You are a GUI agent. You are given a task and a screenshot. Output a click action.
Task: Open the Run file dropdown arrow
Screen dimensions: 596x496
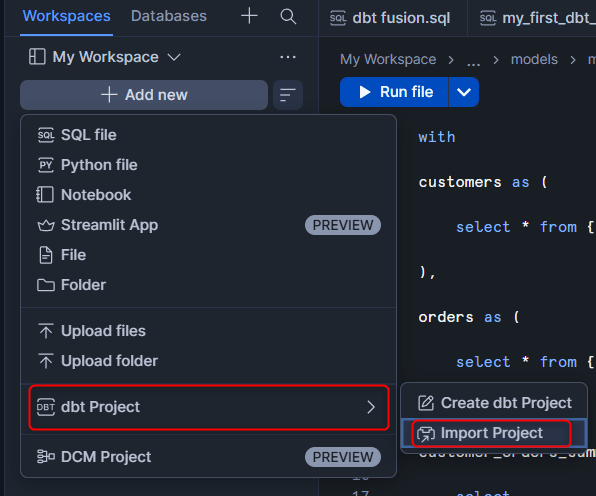464,92
